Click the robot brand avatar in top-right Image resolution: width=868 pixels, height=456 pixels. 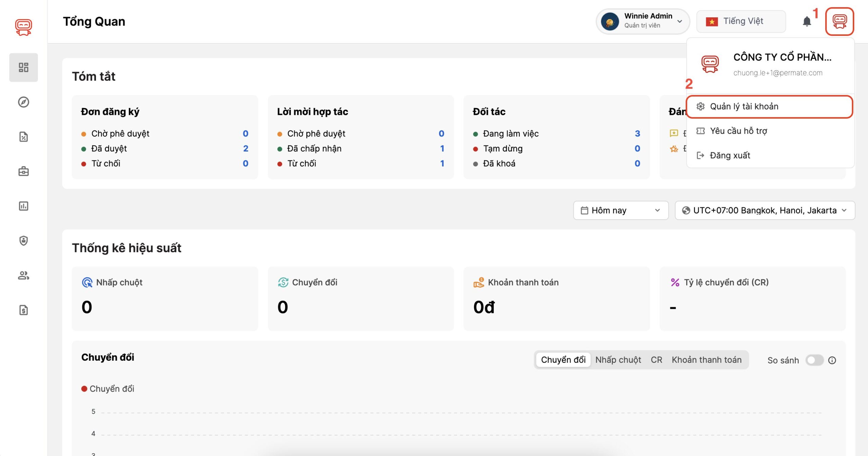pos(839,22)
